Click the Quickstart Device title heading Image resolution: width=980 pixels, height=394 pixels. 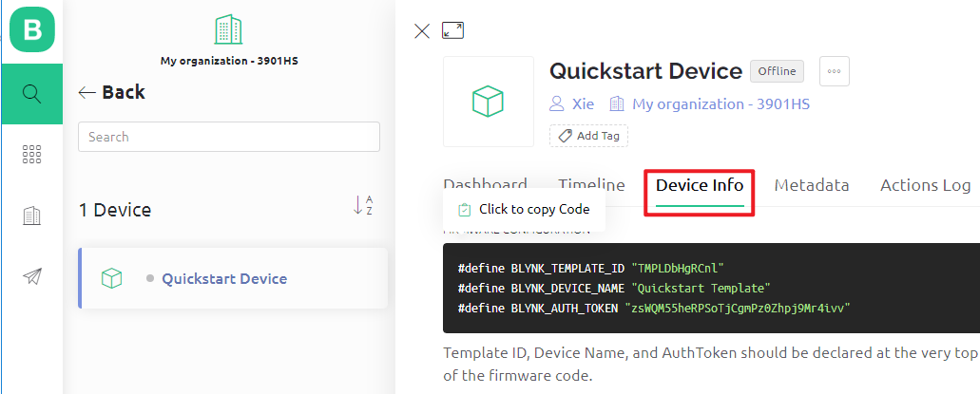(645, 71)
